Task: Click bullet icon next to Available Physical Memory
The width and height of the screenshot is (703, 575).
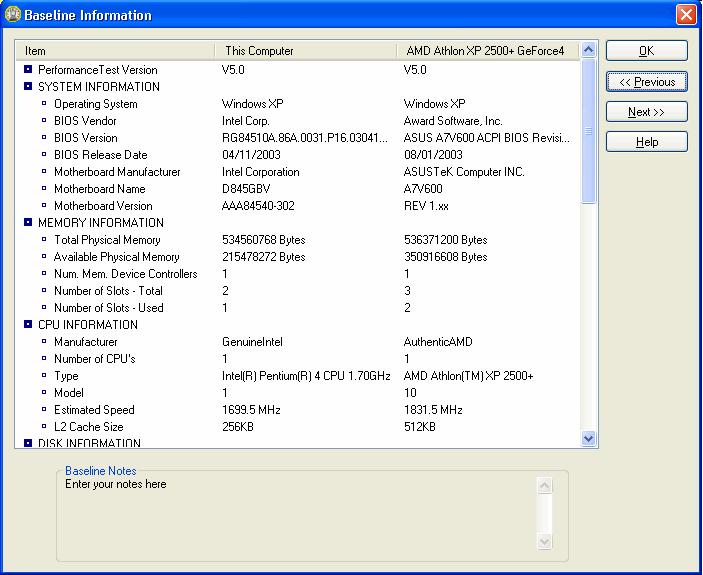Action: [x=44, y=256]
